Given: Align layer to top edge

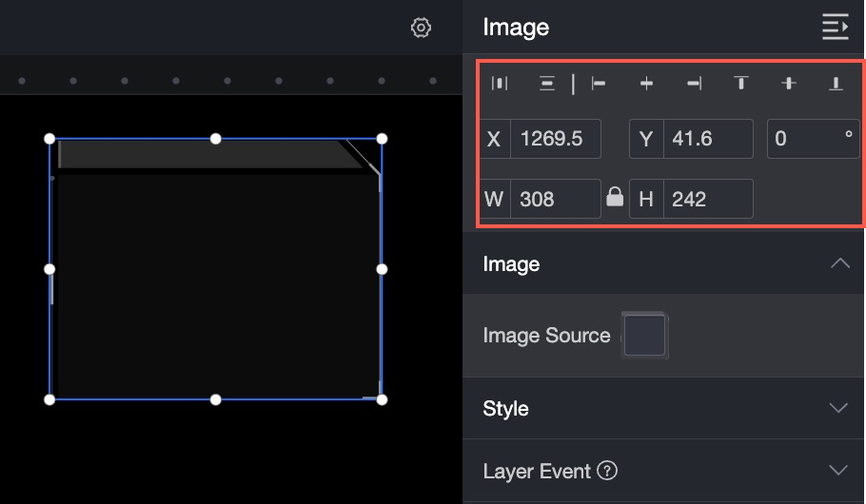Looking at the screenshot, I should (x=741, y=84).
